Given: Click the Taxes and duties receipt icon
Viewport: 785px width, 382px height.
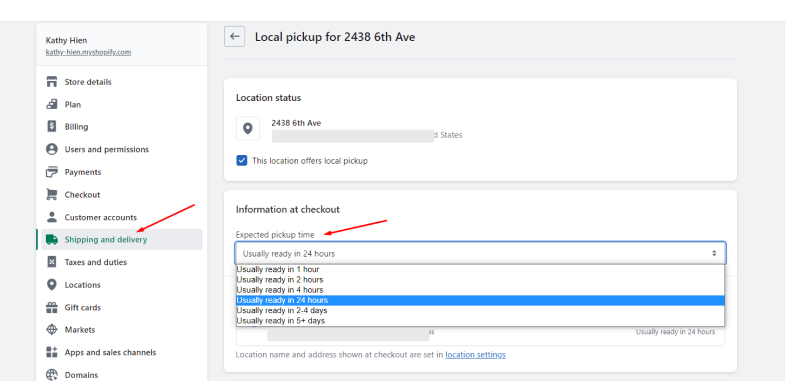Looking at the screenshot, I should 52,262.
